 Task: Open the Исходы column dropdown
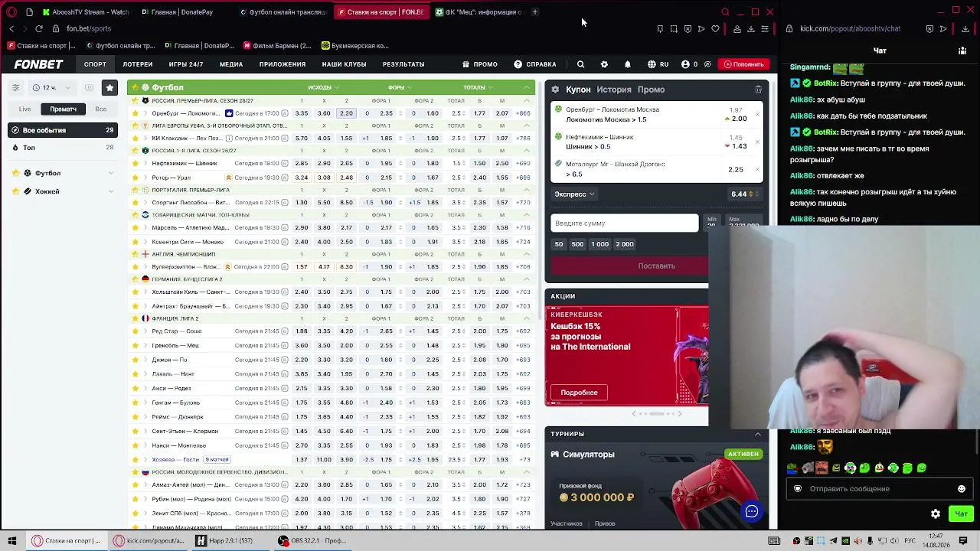[322, 88]
